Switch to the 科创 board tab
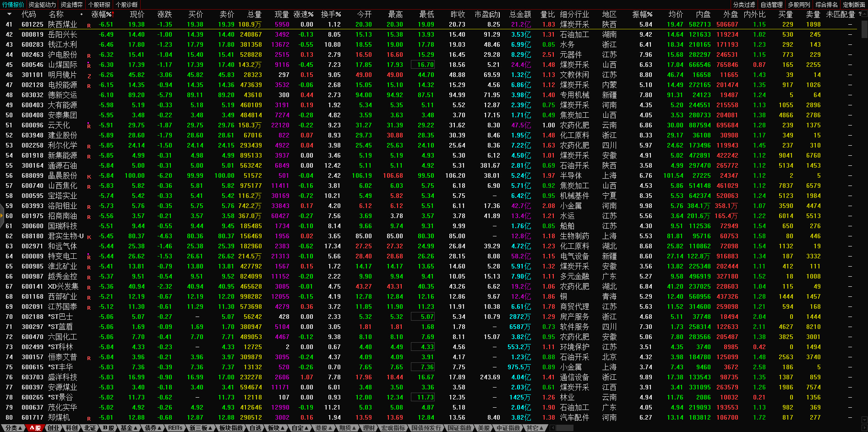 71,428
